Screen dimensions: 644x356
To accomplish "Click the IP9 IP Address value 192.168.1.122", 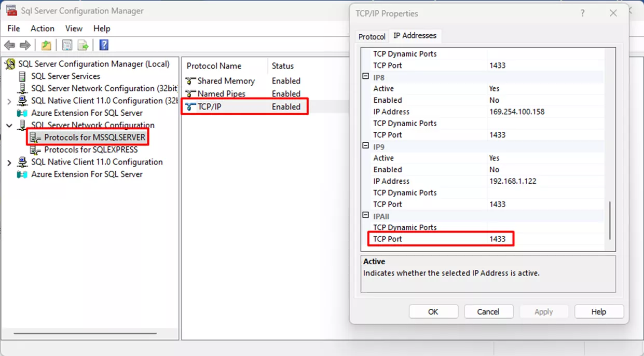I will (x=513, y=181).
